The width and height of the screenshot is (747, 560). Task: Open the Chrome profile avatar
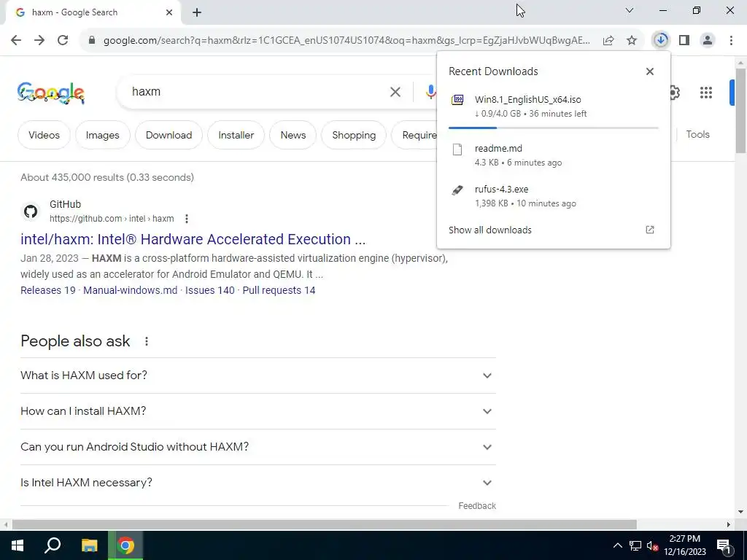pyautogui.click(x=708, y=41)
